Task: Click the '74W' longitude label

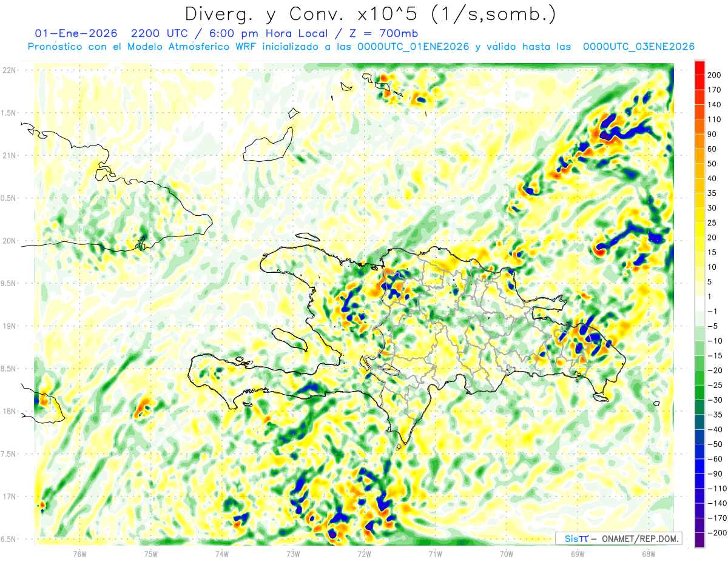Action: (222, 554)
